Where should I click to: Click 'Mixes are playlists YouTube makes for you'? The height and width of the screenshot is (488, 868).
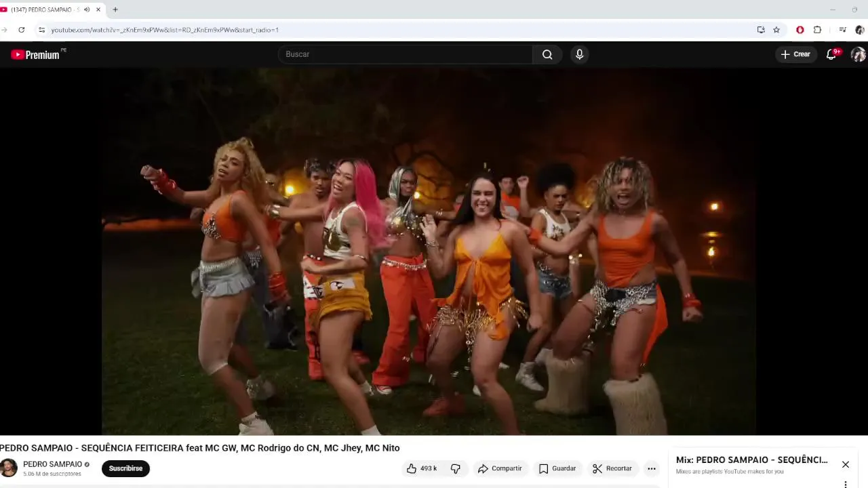pos(730,472)
